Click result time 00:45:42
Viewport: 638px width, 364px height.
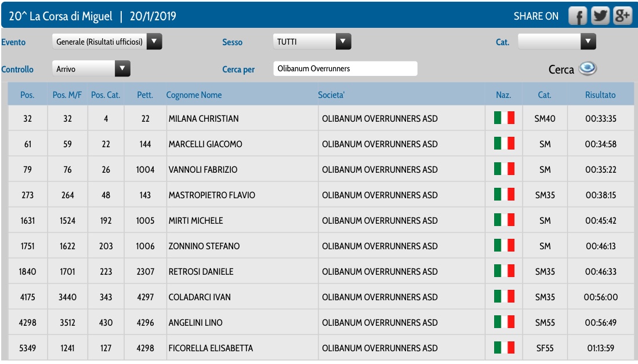tap(600, 221)
